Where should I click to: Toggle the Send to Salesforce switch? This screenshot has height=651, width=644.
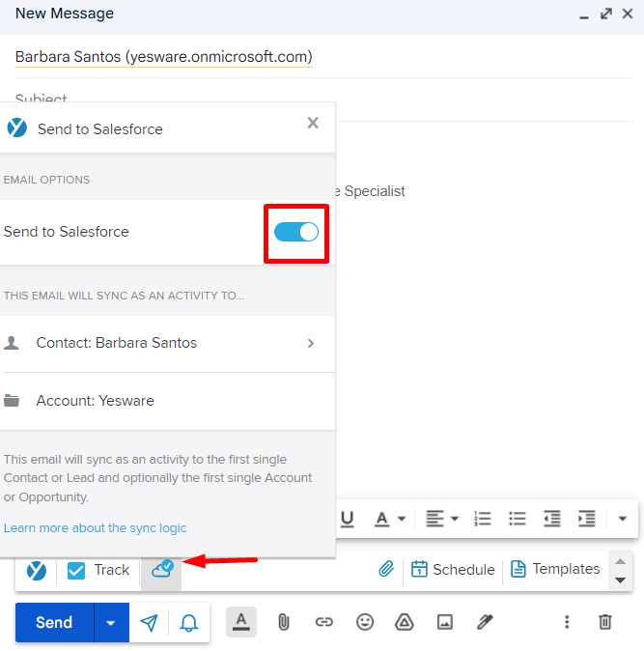point(296,232)
